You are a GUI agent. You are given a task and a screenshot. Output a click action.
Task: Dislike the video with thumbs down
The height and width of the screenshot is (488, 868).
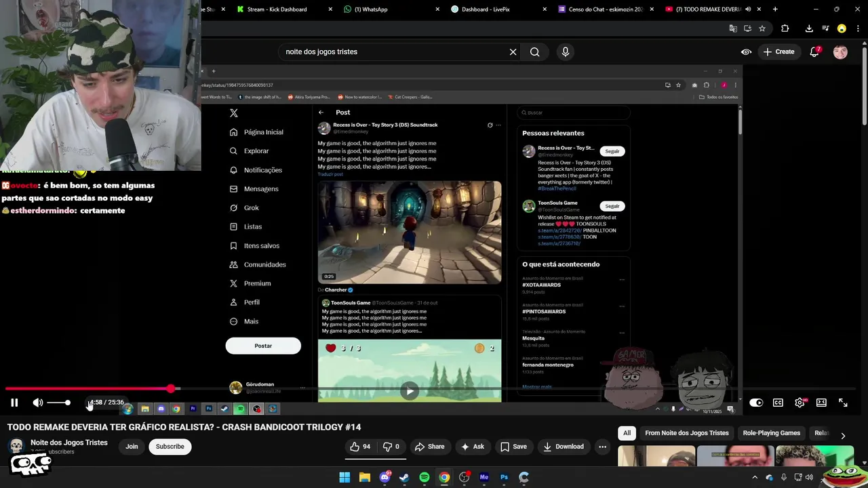click(x=391, y=447)
